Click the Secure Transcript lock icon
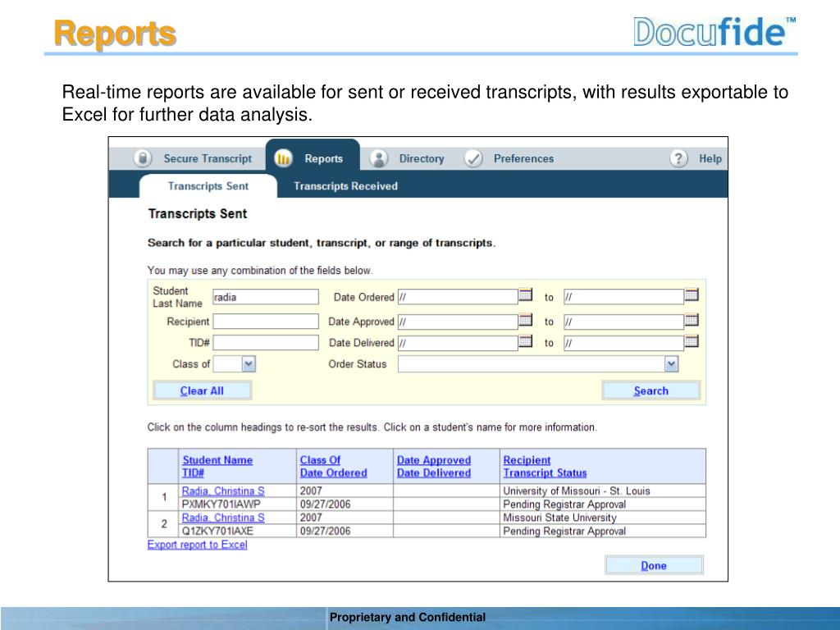 click(143, 158)
